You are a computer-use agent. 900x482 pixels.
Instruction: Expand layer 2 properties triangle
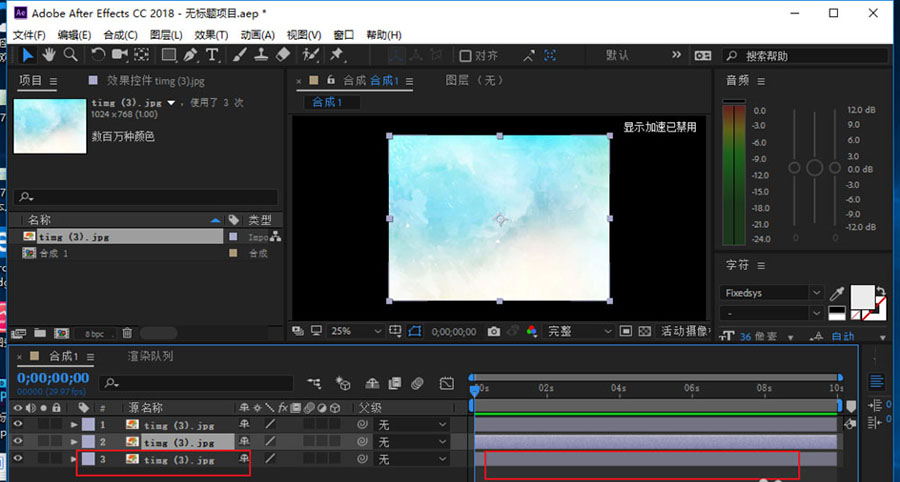pos(74,442)
